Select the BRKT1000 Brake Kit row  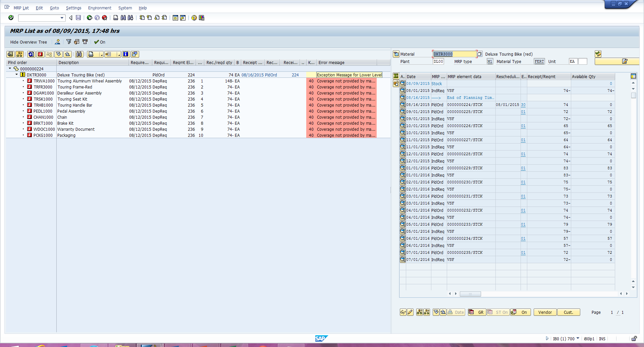(x=198, y=123)
